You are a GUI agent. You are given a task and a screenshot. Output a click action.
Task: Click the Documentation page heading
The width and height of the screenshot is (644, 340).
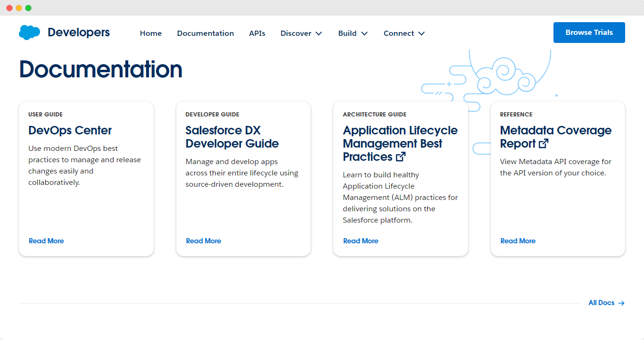tap(100, 69)
